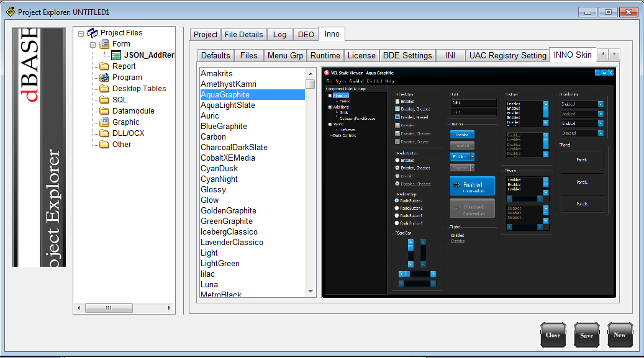Open the INI sub-tab

pyautogui.click(x=451, y=55)
